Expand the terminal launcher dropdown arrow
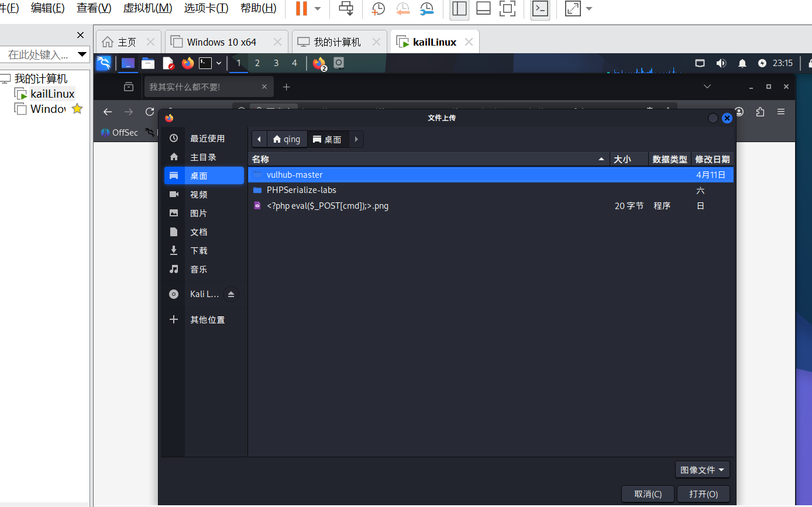The image size is (812, 507). 219,63
